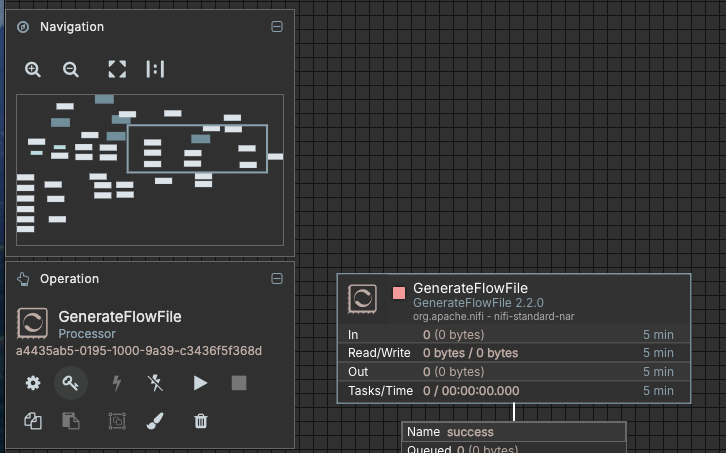Click the Group icon in Operation panel
The height and width of the screenshot is (453, 726).
116,421
